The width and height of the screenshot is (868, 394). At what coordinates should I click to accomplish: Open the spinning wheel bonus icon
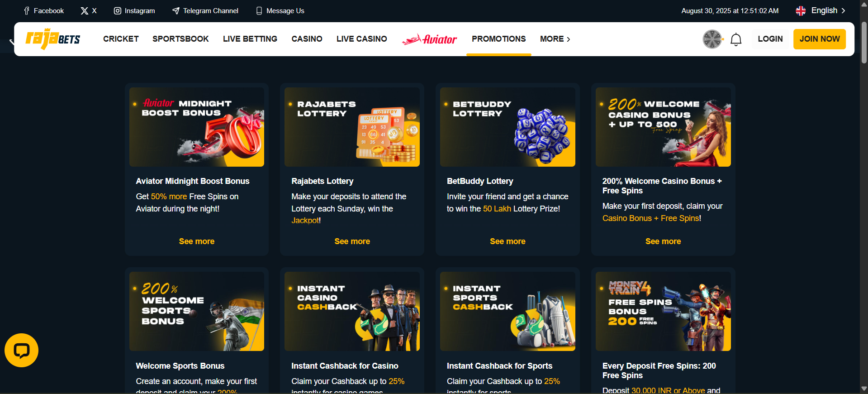pos(712,39)
